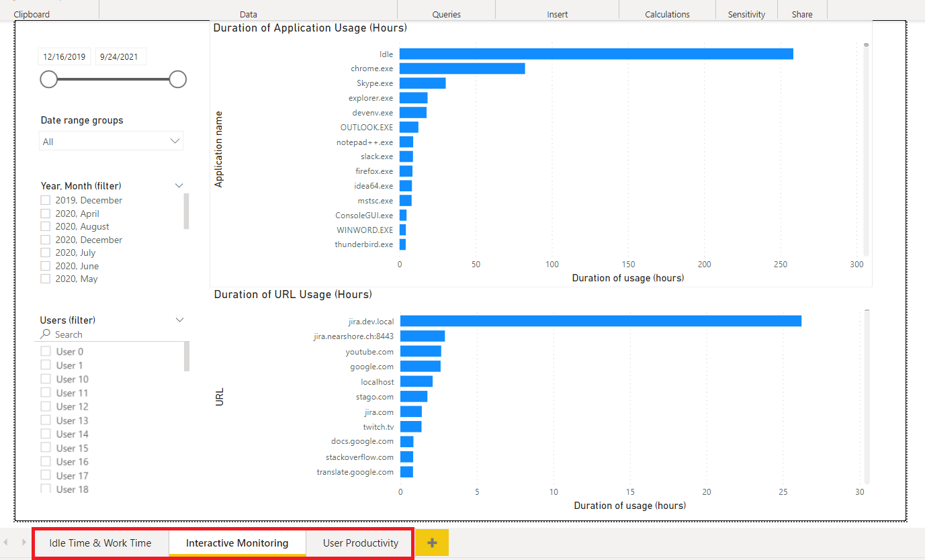925x560 pixels.
Task: Click the Users filter Search box
Action: pyautogui.click(x=111, y=334)
